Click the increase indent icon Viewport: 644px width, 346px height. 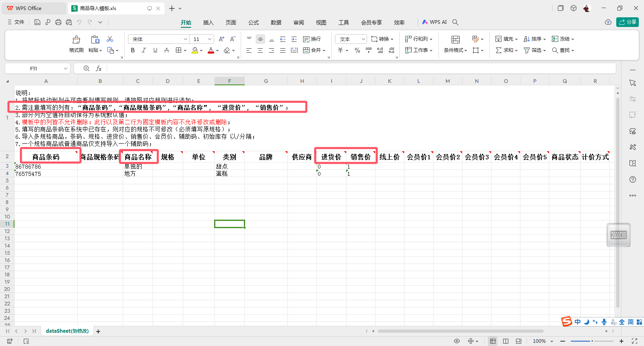[x=294, y=39]
